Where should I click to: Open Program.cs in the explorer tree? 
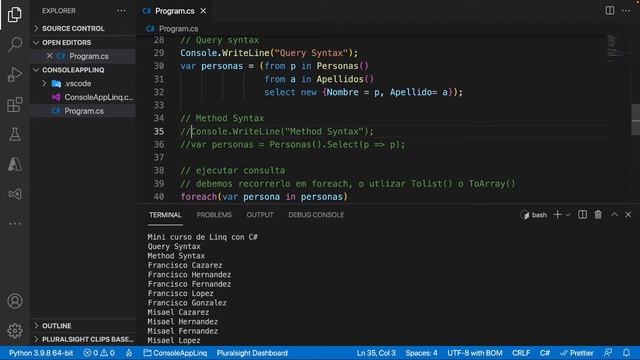83,111
